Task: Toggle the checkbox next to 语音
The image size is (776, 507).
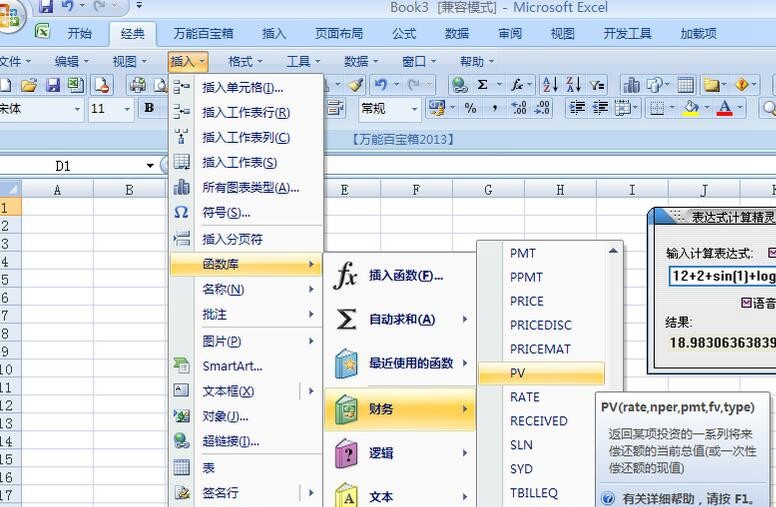Action: [x=746, y=303]
